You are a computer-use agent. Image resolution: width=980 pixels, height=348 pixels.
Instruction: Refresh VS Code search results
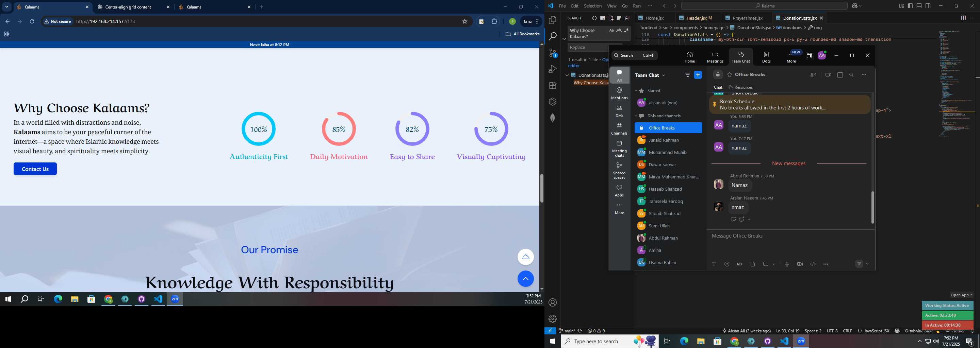pos(594,18)
